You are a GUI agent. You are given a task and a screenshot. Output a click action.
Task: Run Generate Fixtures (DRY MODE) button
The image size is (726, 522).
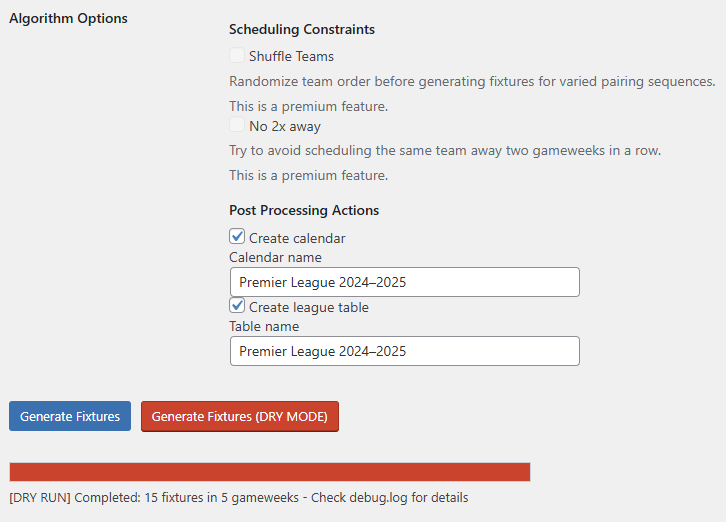click(x=240, y=416)
